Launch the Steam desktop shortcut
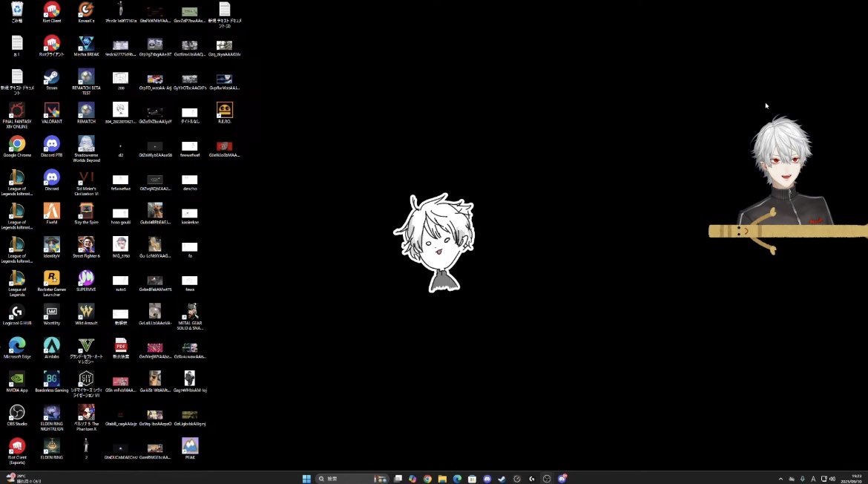Screen dimensions: 868x484 click(x=51, y=79)
